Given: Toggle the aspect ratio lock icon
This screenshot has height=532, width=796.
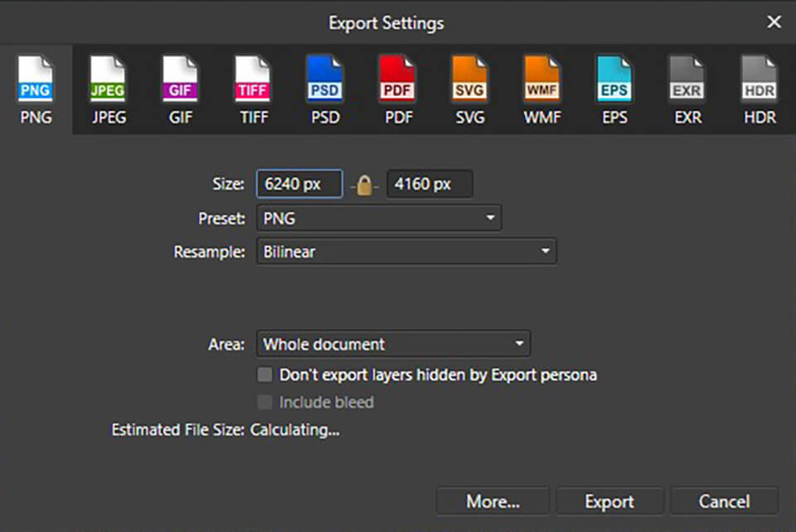Looking at the screenshot, I should pyautogui.click(x=365, y=185).
